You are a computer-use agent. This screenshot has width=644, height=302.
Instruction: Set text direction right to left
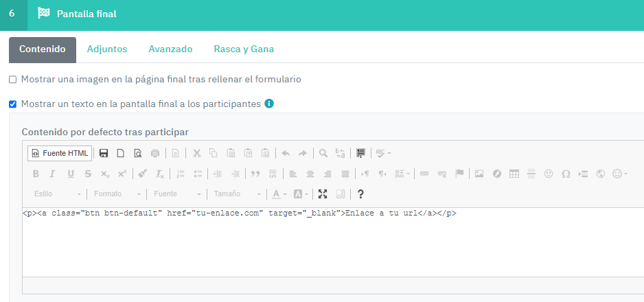(382, 174)
